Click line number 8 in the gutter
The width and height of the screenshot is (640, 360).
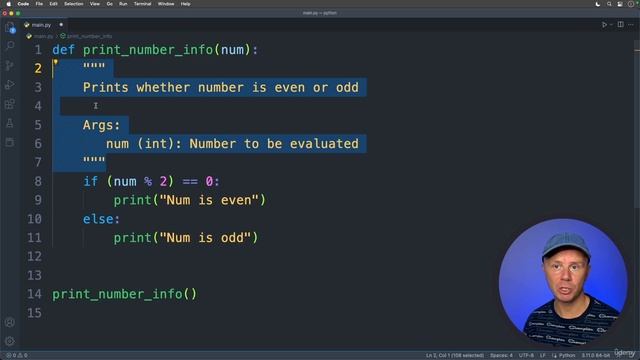pyautogui.click(x=38, y=181)
